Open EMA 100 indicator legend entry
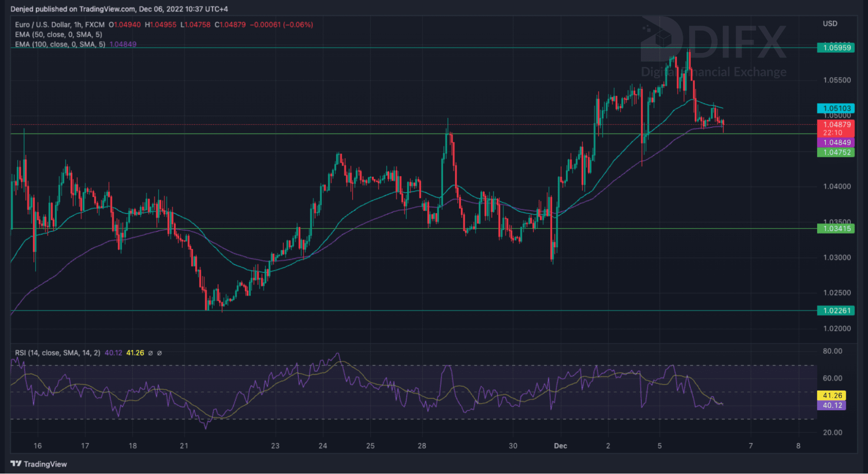Screen dimensions: 868x474 [x=60, y=44]
